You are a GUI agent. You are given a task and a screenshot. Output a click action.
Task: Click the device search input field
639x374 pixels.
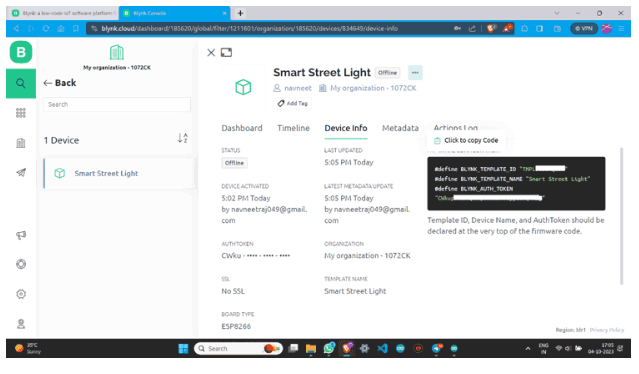coord(117,105)
